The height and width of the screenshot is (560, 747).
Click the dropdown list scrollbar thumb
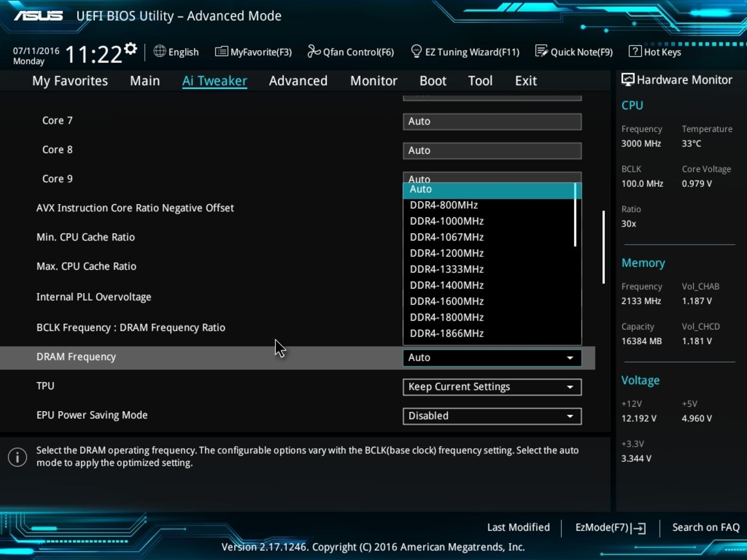(575, 215)
